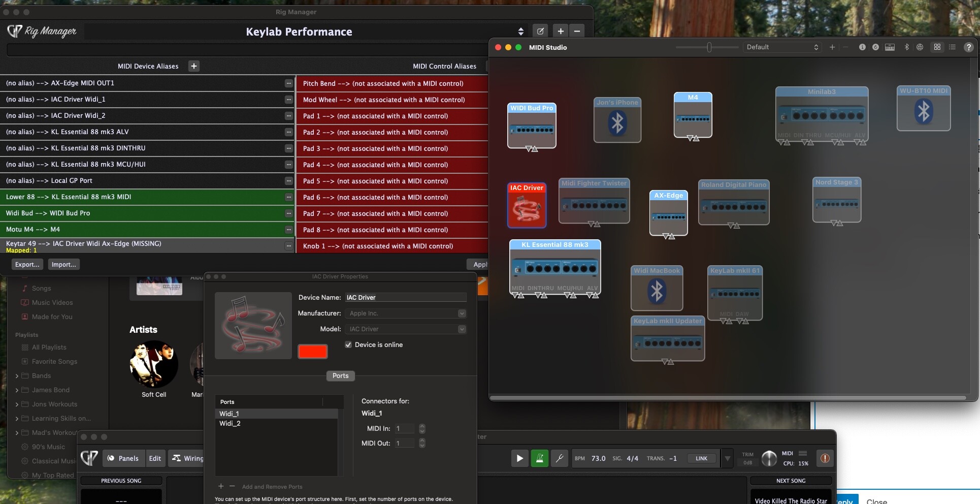
Task: Select the AX-Edge device
Action: coord(669,213)
